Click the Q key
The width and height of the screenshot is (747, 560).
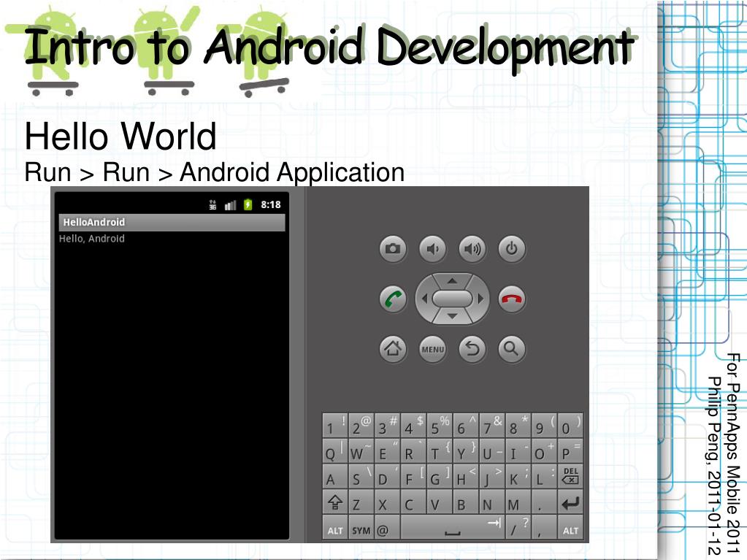click(335, 451)
